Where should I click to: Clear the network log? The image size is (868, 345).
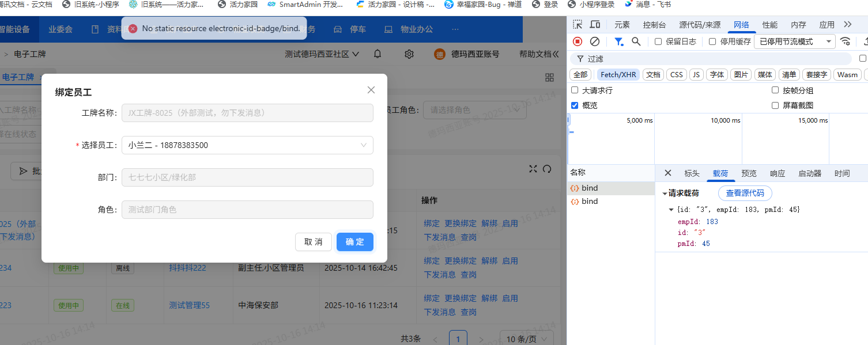point(595,41)
